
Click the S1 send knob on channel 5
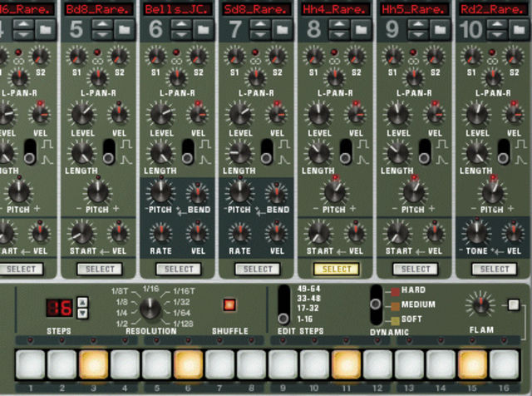(76, 57)
